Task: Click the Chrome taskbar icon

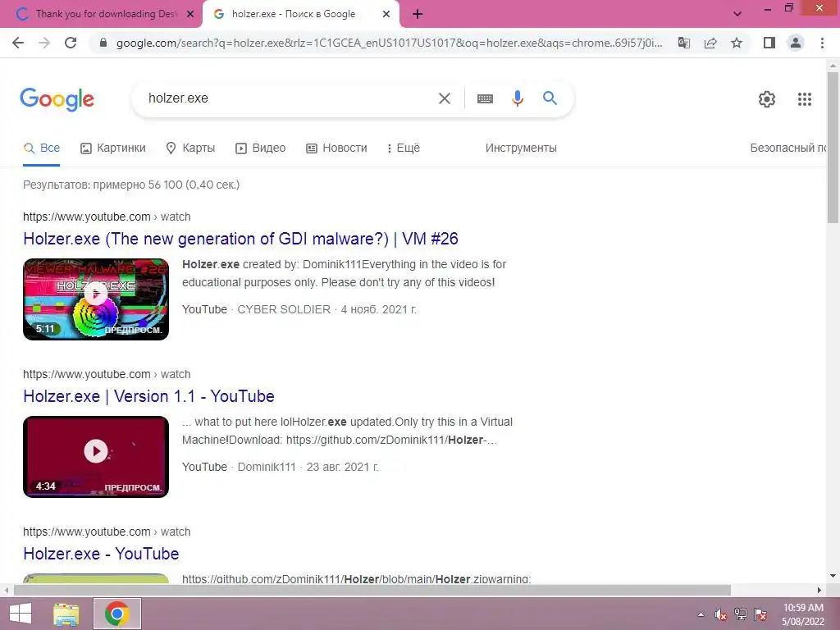Action: pyautogui.click(x=116, y=614)
